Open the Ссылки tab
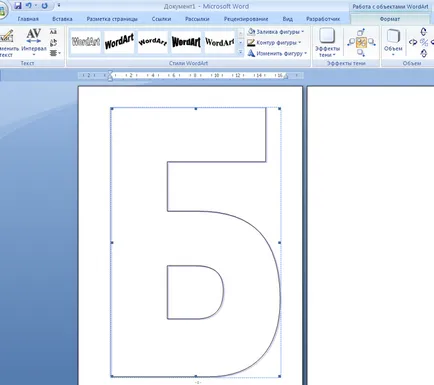434x385 pixels. tap(161, 19)
